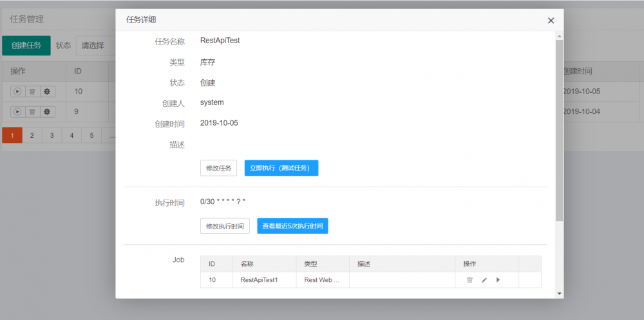Run task ID 10 with play icon
The width and height of the screenshot is (644, 320).
(17, 91)
